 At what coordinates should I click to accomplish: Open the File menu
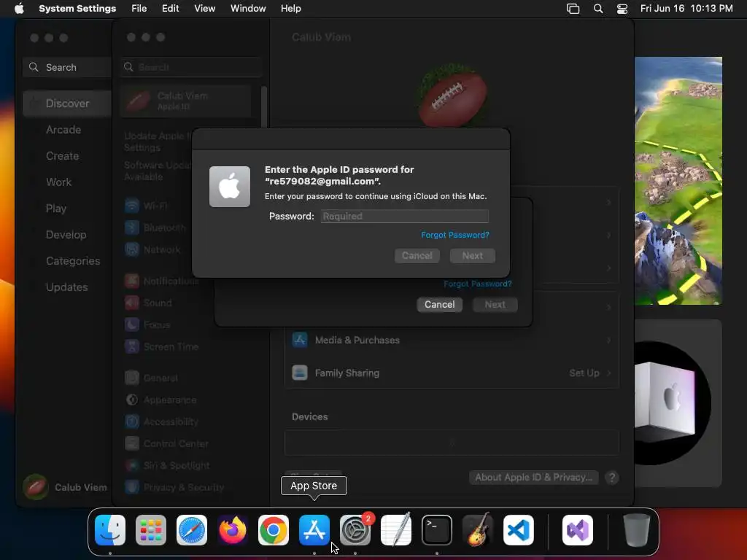click(139, 9)
